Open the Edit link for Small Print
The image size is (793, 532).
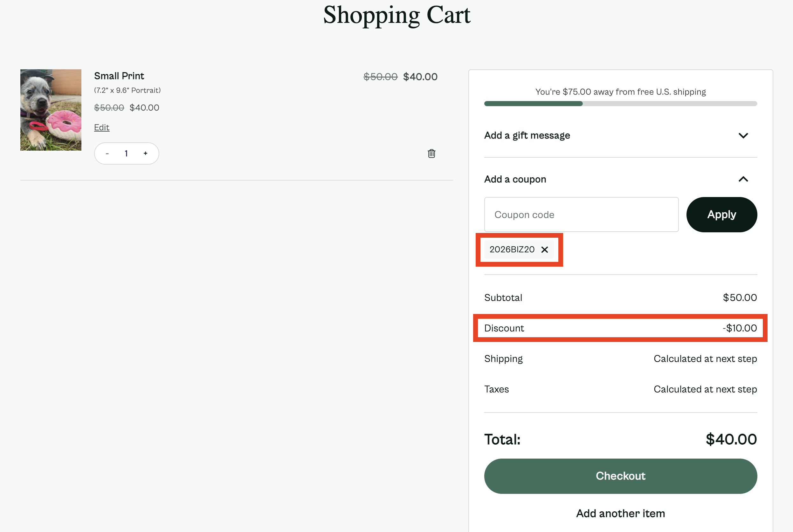pyautogui.click(x=101, y=127)
